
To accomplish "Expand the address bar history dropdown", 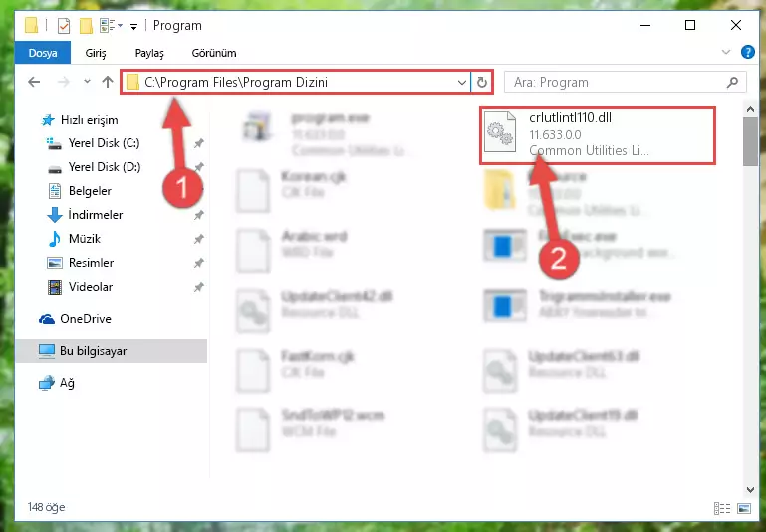I will pyautogui.click(x=461, y=82).
